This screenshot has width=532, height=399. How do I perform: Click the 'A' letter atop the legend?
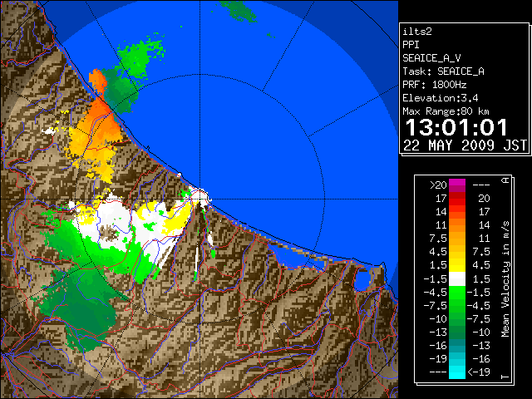click(505, 180)
